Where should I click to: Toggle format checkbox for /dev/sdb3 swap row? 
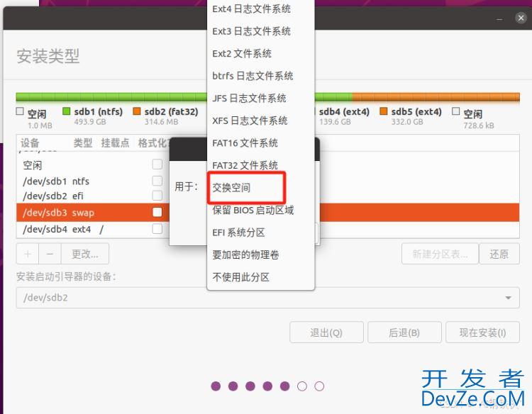pos(157,212)
